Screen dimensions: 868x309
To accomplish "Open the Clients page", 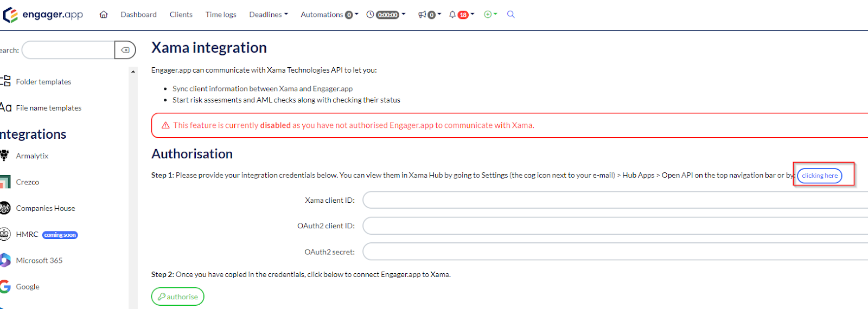I will (x=181, y=15).
